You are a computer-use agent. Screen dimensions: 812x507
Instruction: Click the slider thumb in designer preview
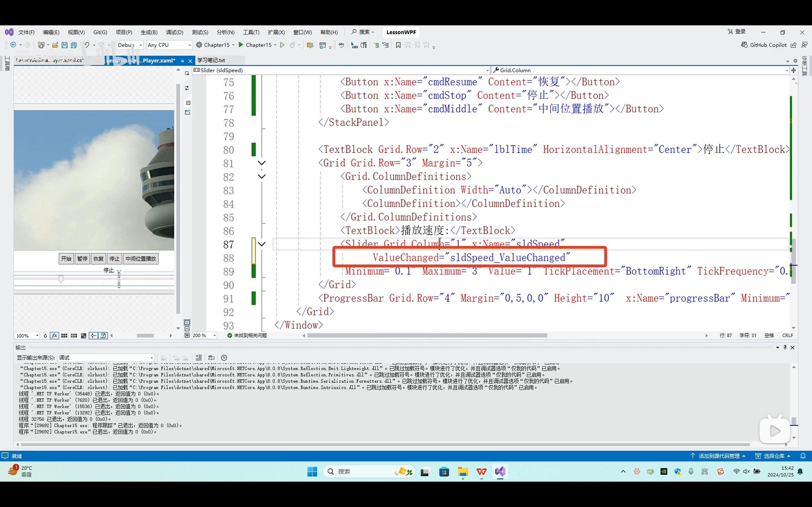pos(61,279)
